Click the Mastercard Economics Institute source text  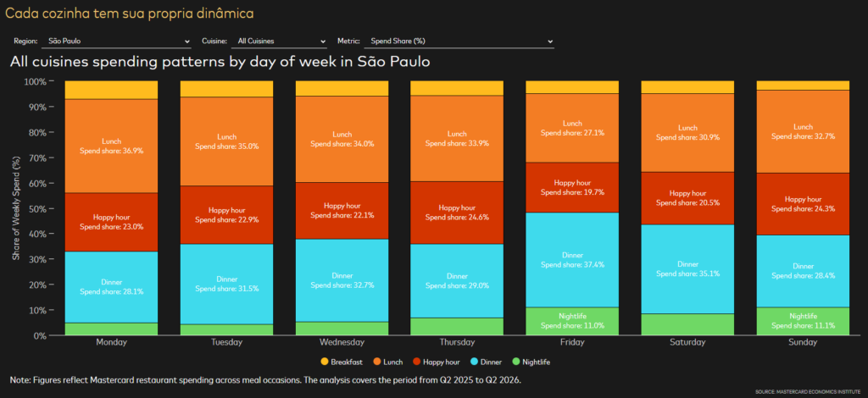(x=807, y=391)
